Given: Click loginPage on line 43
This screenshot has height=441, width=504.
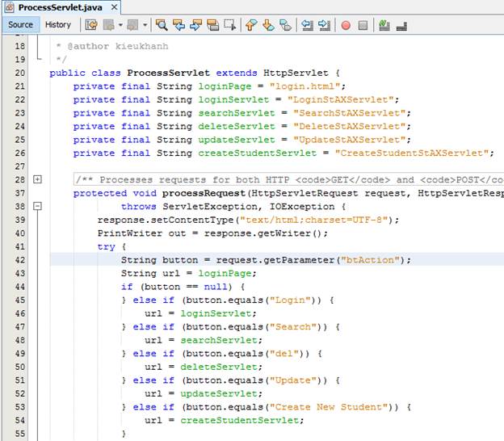Looking at the screenshot, I should [225, 274].
